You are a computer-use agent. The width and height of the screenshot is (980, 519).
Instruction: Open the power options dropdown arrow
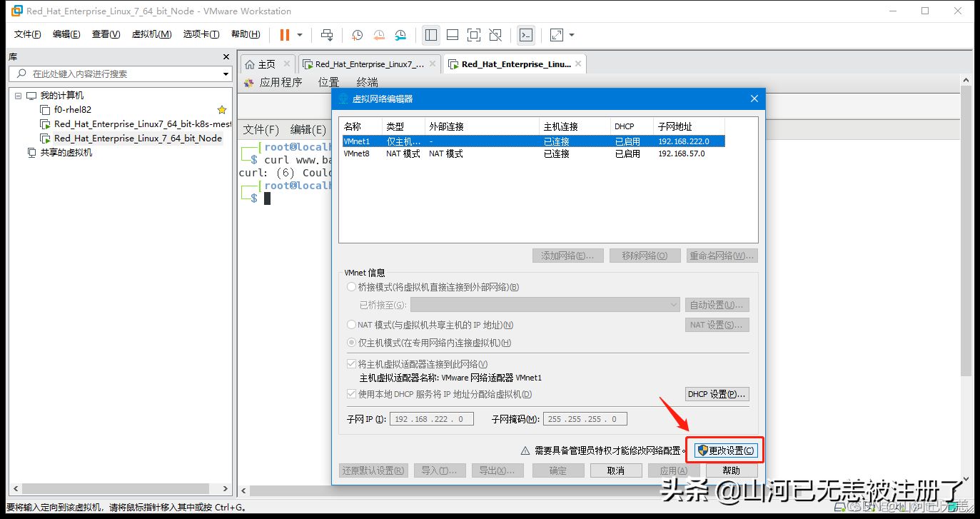[x=300, y=34]
